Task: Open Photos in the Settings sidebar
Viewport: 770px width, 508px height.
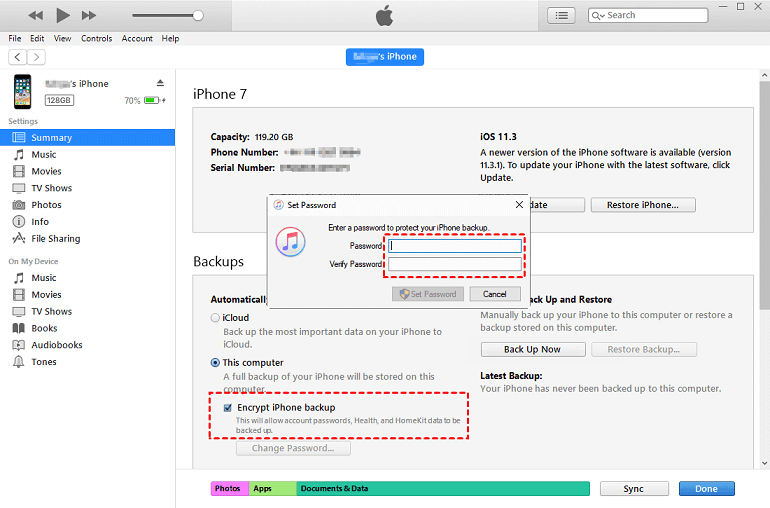Action: (46, 205)
